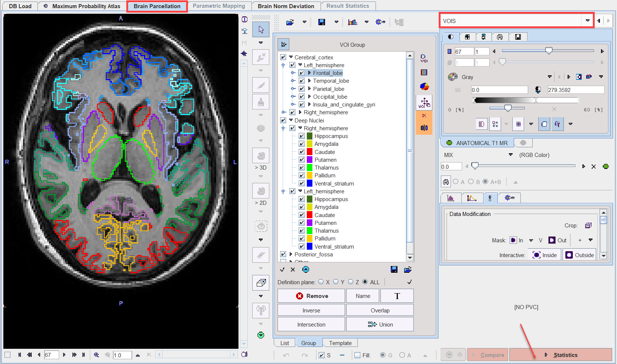Click the red Caudate color swatch under Right_hemisphere
The width and height of the screenshot is (617, 364).
[309, 152]
